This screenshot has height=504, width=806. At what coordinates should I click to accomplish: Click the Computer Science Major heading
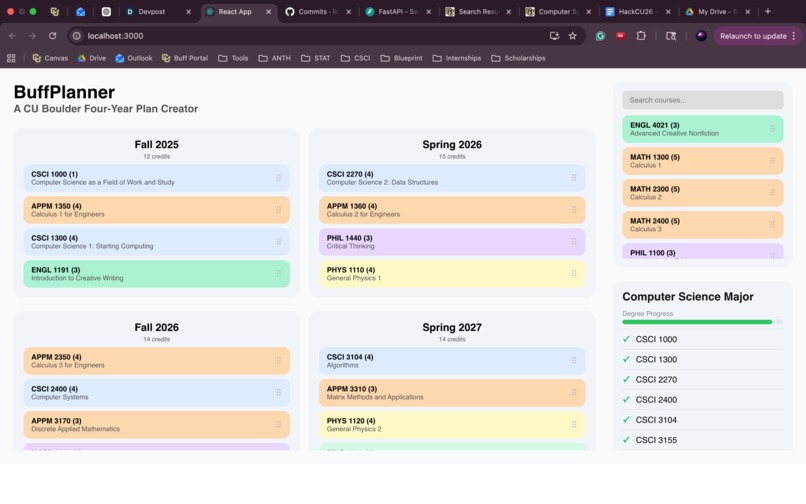[x=688, y=297]
